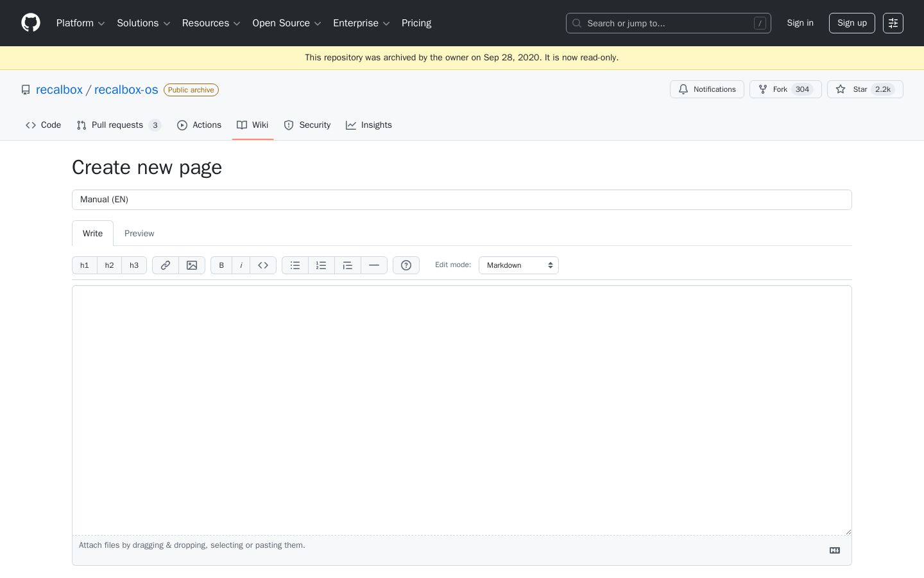Focus the page title field 'Manual (EN)'
The width and height of the screenshot is (924, 578).
point(462,200)
